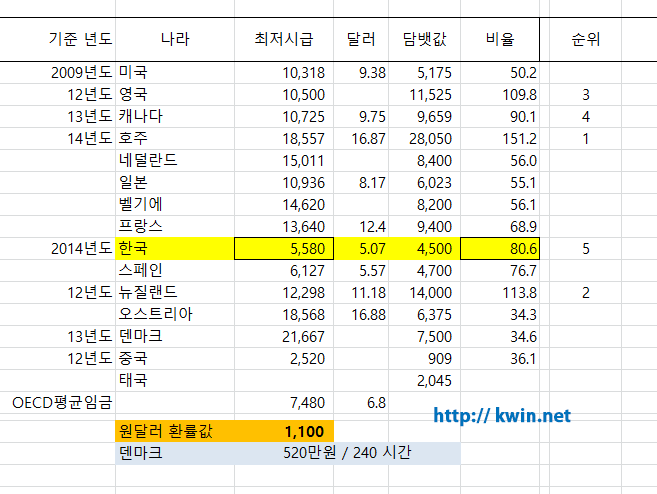Screen dimensions: 657x494
Task: Select the 비율 header cell
Action: (500, 40)
